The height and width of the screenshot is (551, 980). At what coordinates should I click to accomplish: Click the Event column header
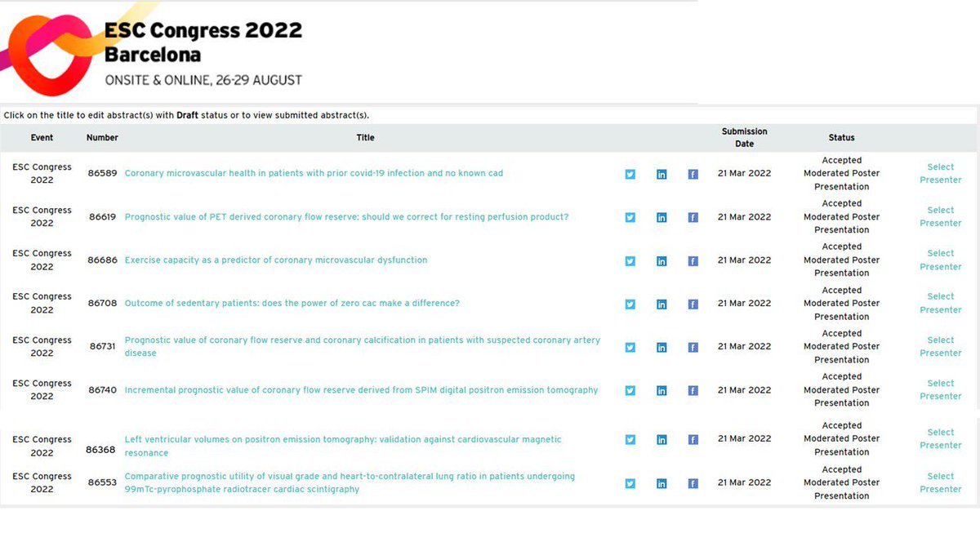42,138
